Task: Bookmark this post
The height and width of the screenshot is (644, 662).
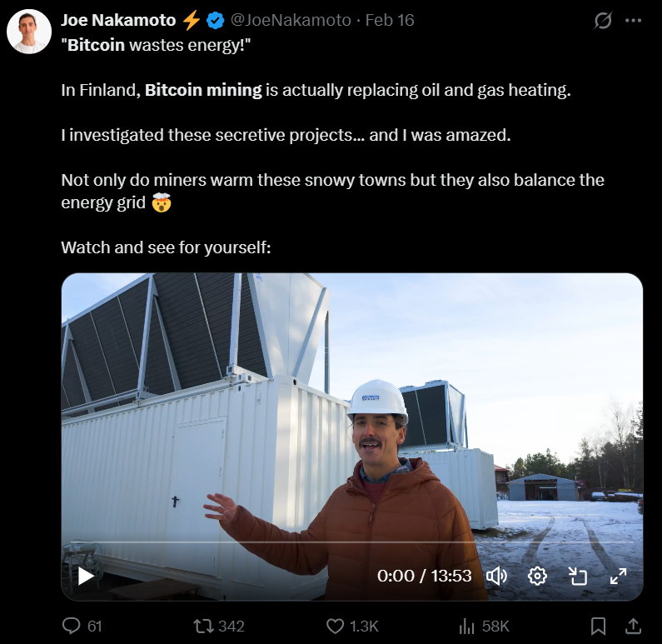Action: pos(598,626)
